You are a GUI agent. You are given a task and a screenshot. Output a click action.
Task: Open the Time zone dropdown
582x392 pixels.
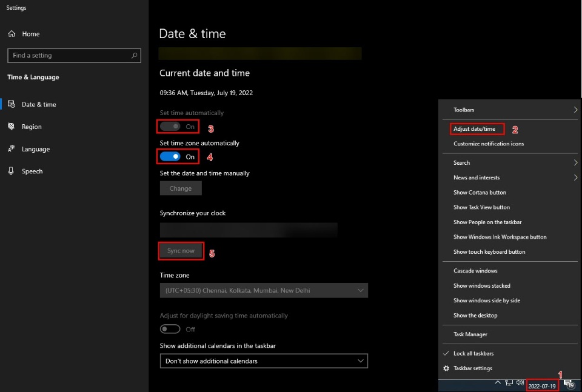[264, 291]
